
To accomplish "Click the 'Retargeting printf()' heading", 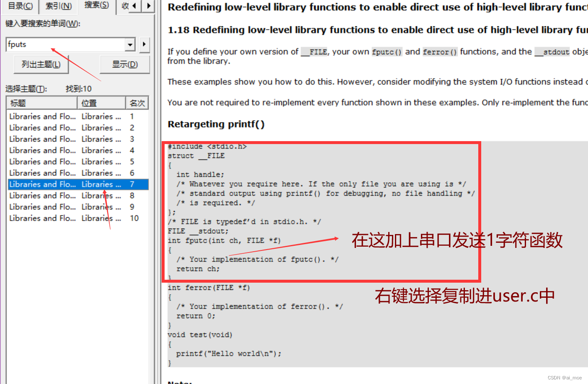I will (216, 124).
